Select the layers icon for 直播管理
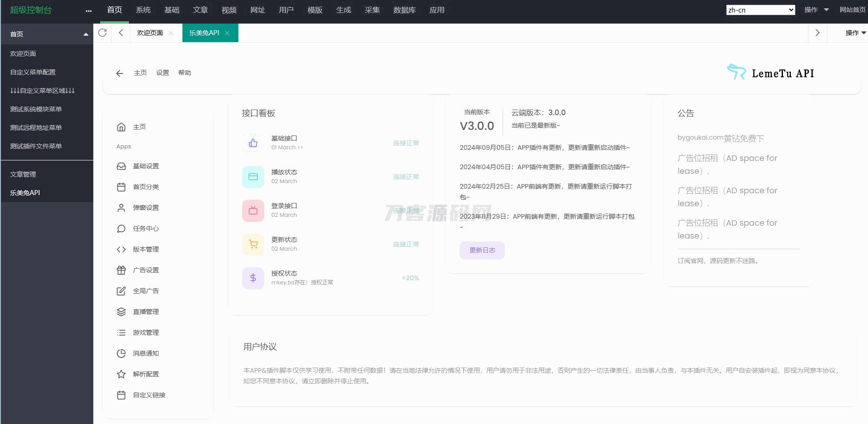 point(121,312)
